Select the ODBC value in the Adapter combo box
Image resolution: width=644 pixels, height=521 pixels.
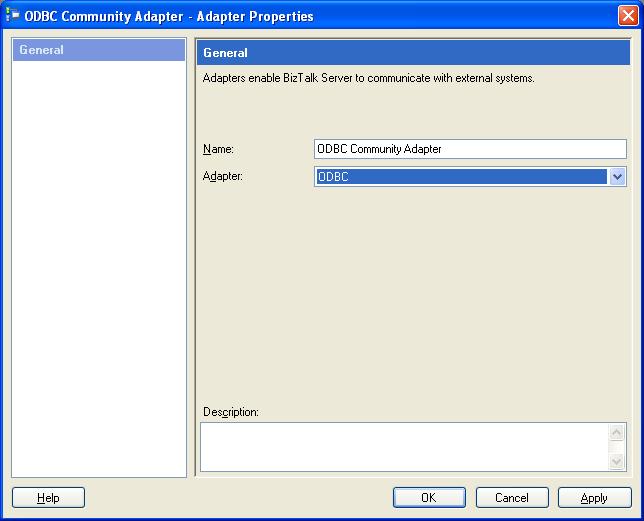461,177
